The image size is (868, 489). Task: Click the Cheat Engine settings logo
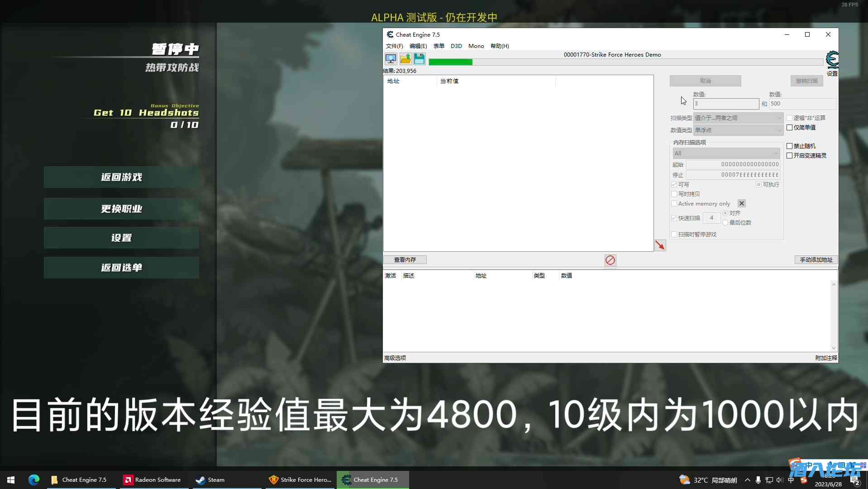[832, 60]
